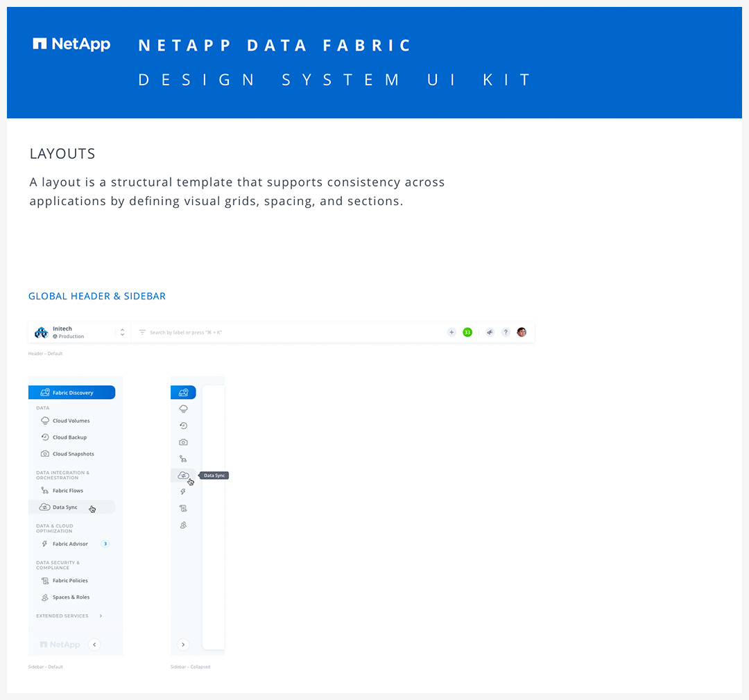Screen dimensions: 749x700
Task: Collapse the default sidebar with left chevron button
Action: pyautogui.click(x=94, y=645)
